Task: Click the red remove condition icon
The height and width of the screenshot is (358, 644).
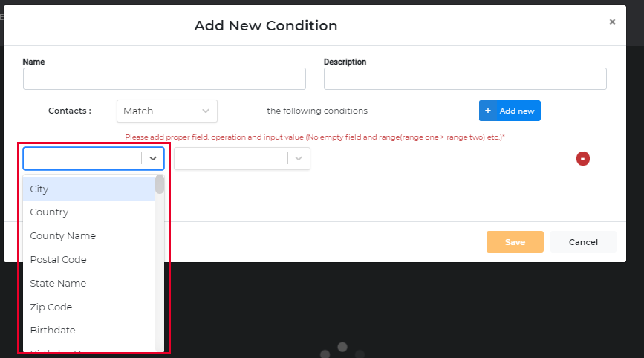Action: click(583, 158)
